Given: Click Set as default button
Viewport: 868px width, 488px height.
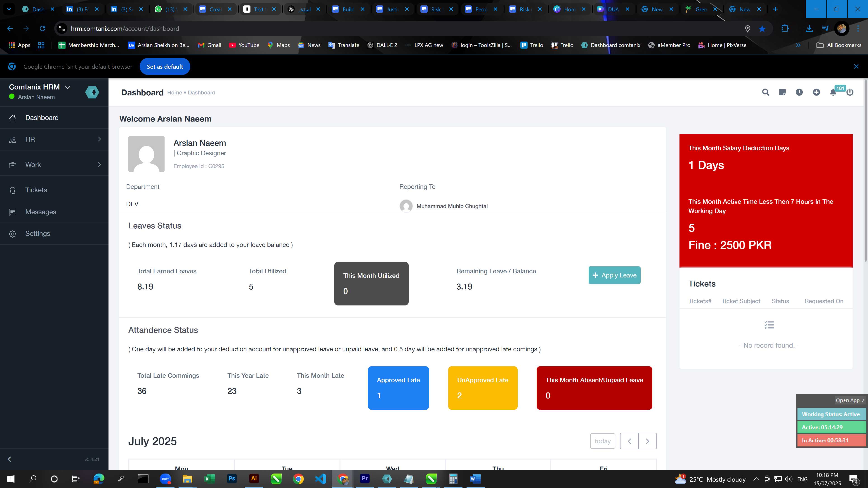Looking at the screenshot, I should point(165,67).
